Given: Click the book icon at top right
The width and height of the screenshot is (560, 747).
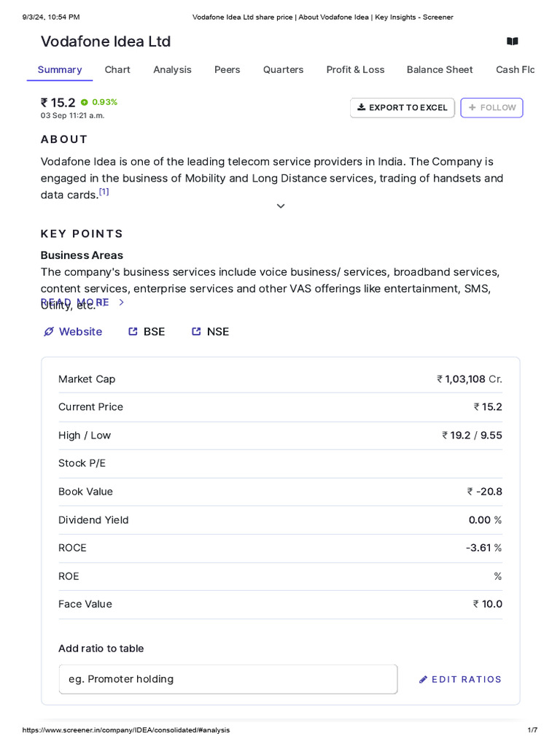Looking at the screenshot, I should tap(513, 42).
